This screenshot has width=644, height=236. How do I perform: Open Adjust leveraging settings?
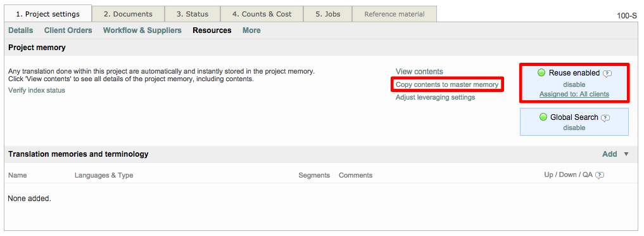tap(436, 98)
